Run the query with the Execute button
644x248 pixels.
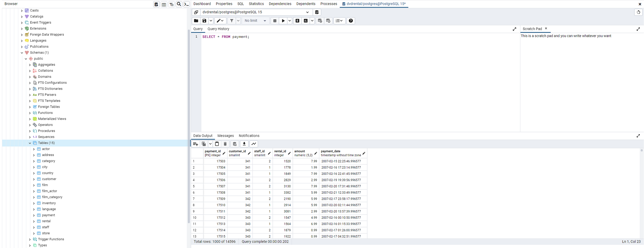point(283,21)
